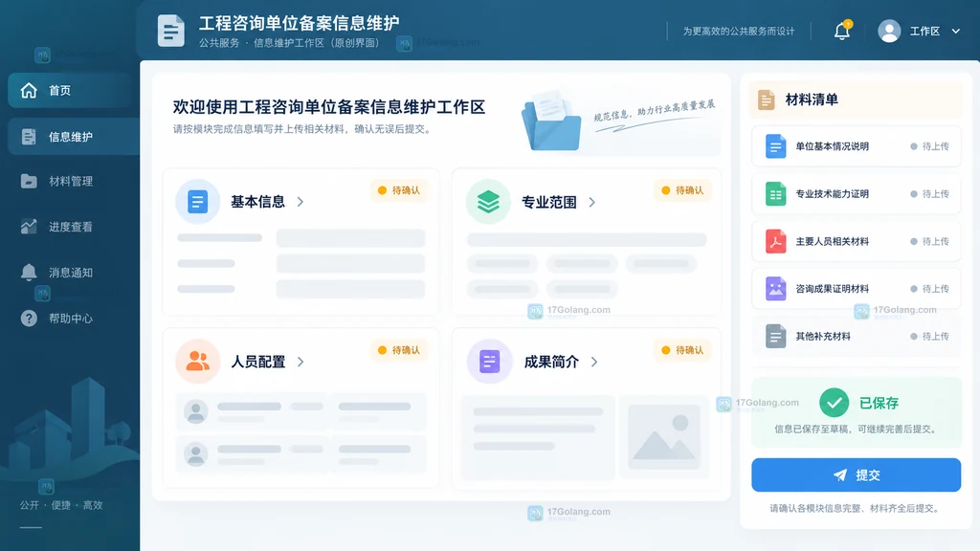Open the 基本信息 card title
This screenshot has width=980, height=551.
[257, 202]
